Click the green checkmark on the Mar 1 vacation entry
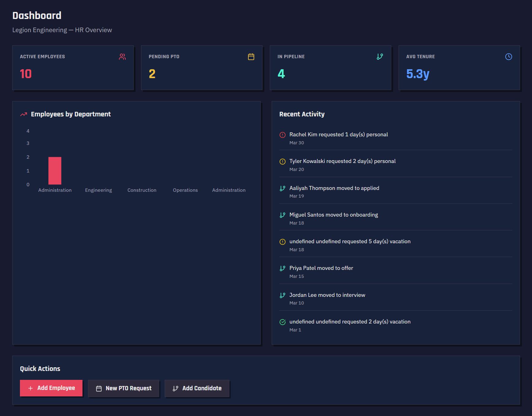The width and height of the screenshot is (532, 416). click(x=282, y=322)
